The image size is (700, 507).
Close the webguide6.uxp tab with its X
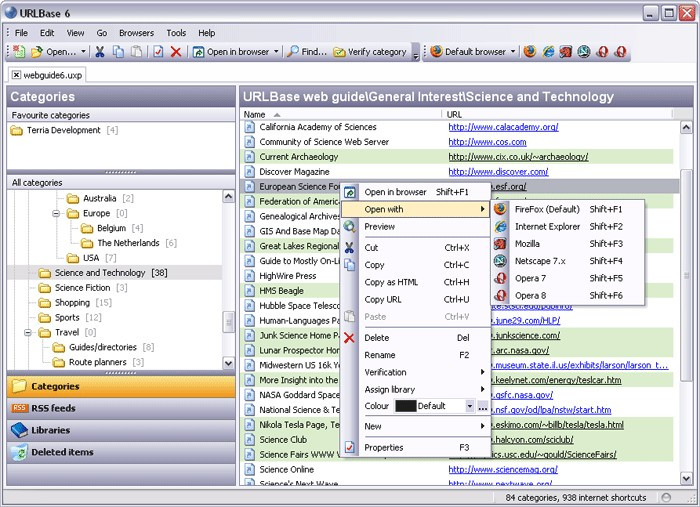[16, 75]
